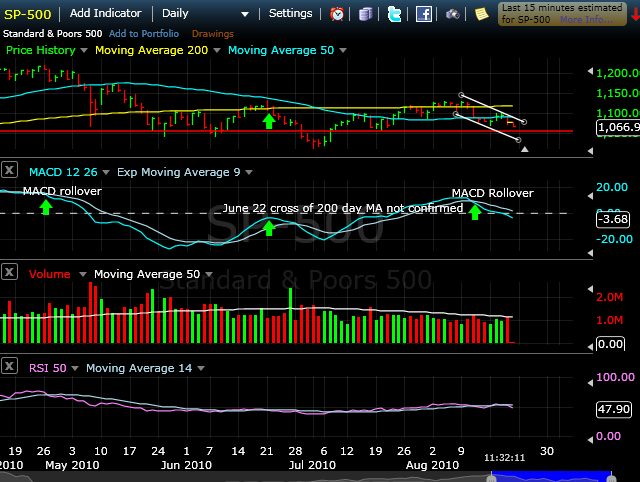Image resolution: width=640 pixels, height=482 pixels.
Task: Open the Settings menu
Action: (x=291, y=14)
